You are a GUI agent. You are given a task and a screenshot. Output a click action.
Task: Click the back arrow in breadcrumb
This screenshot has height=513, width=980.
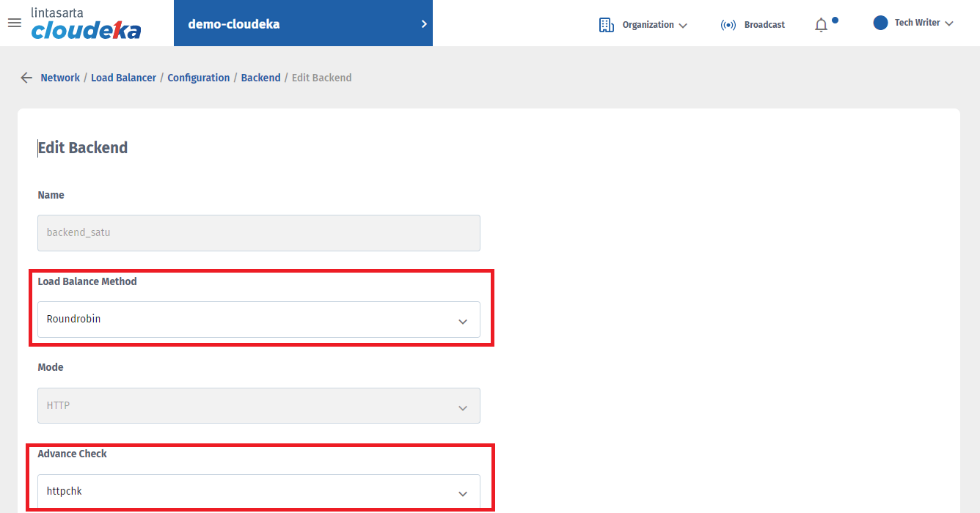(26, 78)
